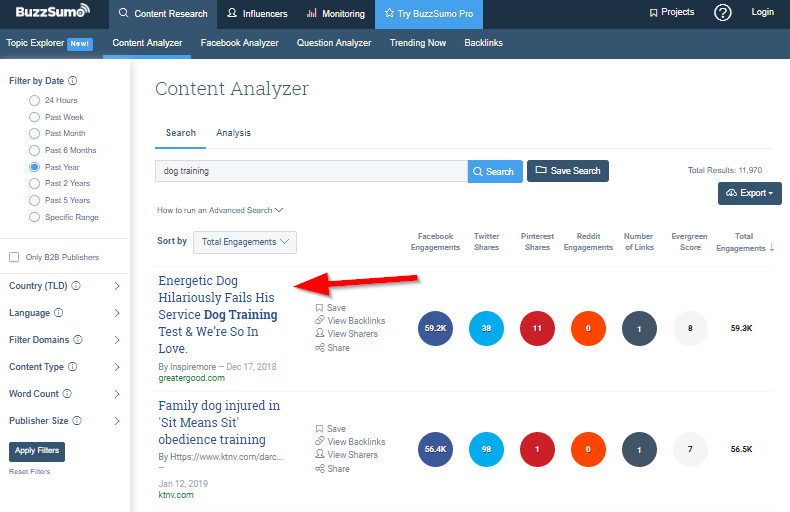Screen dimensions: 790x512
Task: Select the Past 6 Months filter
Action: (34, 150)
